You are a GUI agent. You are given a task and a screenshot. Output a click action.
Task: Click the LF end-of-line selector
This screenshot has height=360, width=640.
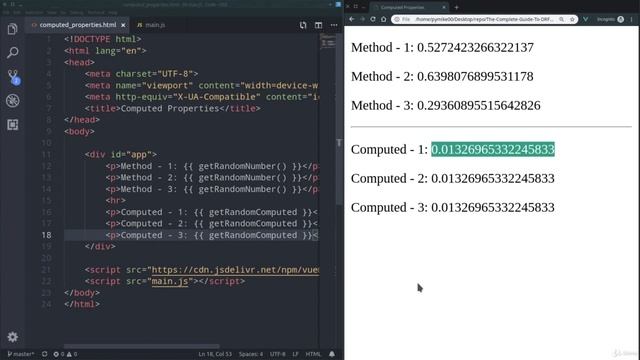(295, 354)
